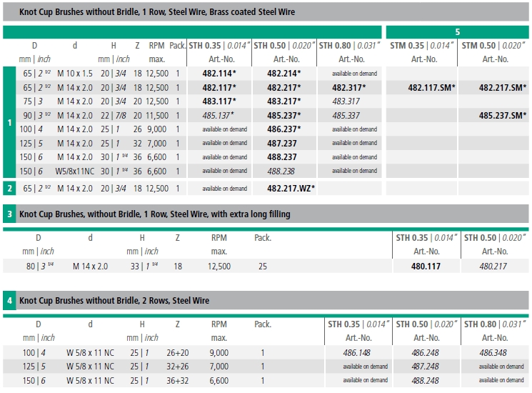Click the 2 Rows Steel Wire section heading
The image size is (532, 393).
point(114,300)
